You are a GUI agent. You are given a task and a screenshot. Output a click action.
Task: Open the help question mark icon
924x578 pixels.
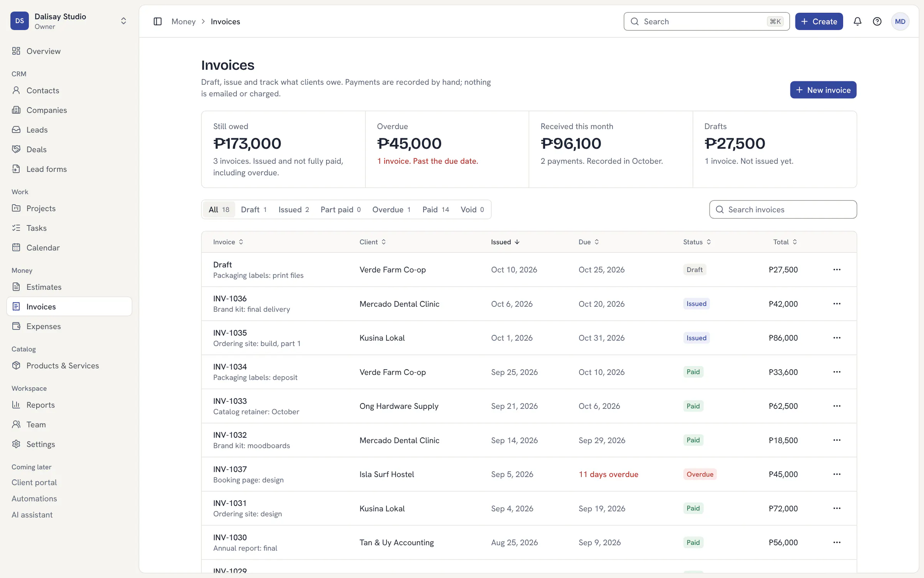(877, 22)
